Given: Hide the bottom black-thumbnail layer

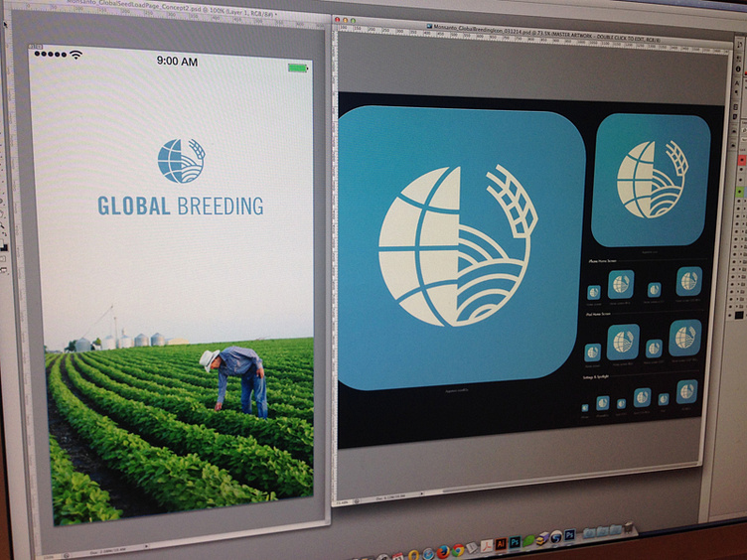Looking at the screenshot, I should [730, 308].
